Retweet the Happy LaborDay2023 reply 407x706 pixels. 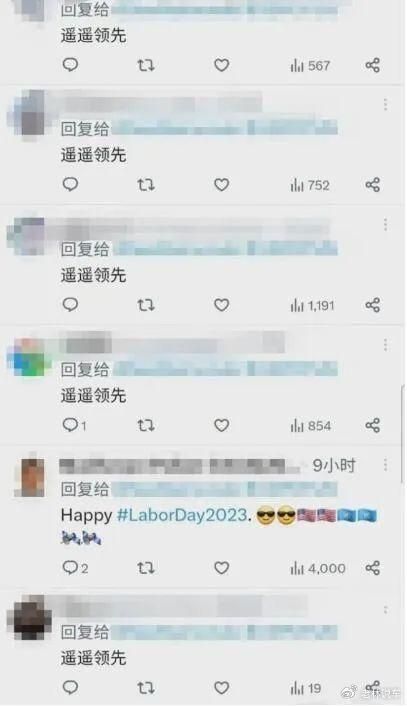146,568
